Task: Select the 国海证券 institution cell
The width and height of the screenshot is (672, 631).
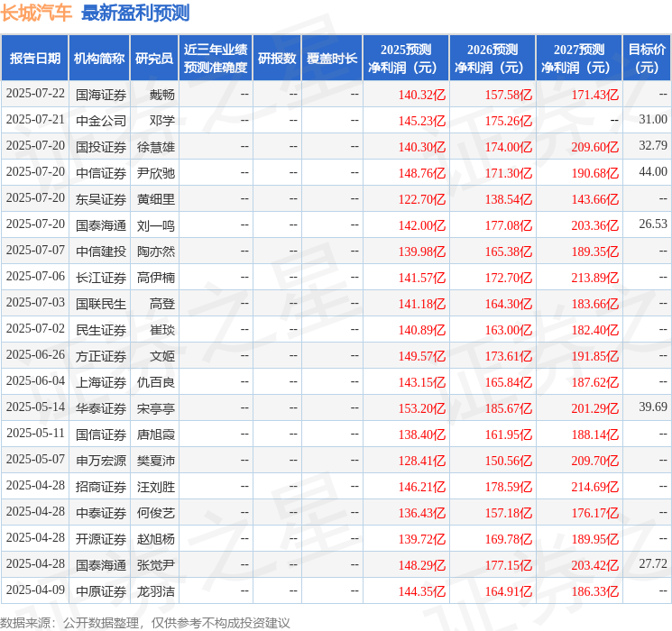Action: 101,95
